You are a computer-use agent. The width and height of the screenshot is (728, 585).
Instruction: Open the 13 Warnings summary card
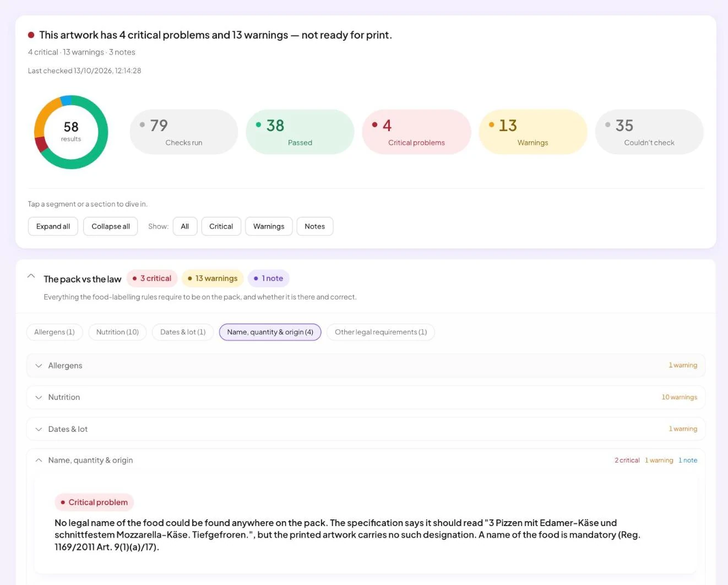click(533, 132)
